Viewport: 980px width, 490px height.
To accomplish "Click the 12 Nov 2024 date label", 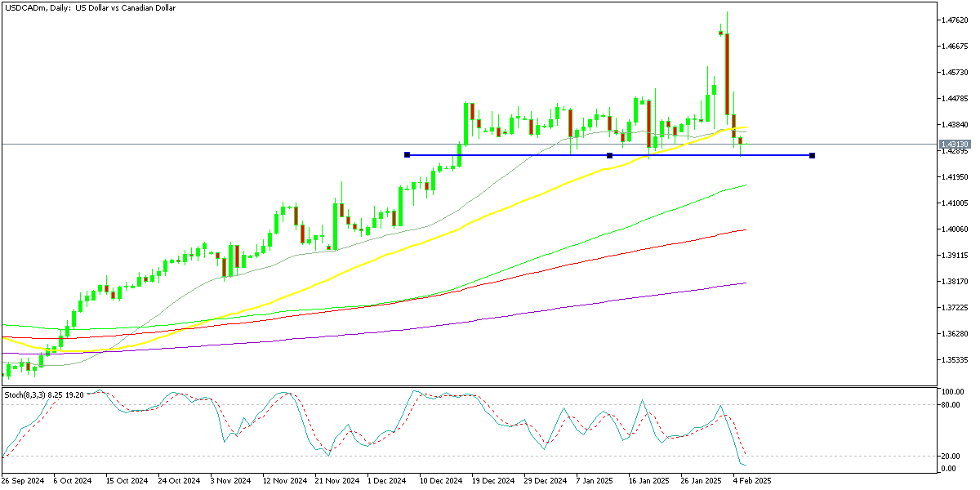I will click(x=284, y=481).
